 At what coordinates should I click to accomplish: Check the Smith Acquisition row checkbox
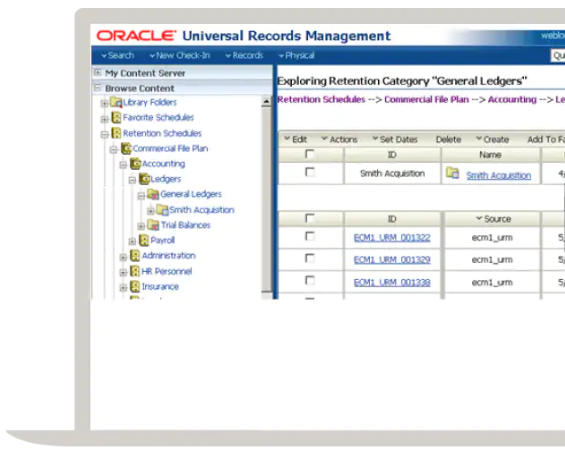310,172
